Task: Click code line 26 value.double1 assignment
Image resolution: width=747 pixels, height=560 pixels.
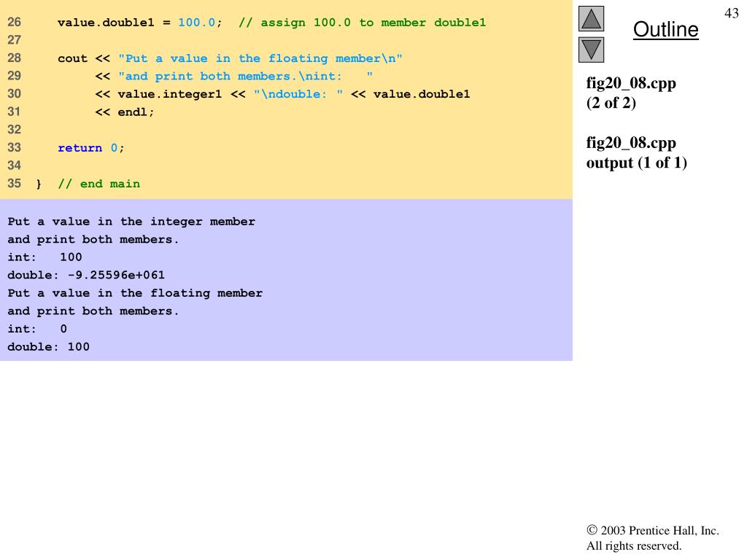Action: 139,23
